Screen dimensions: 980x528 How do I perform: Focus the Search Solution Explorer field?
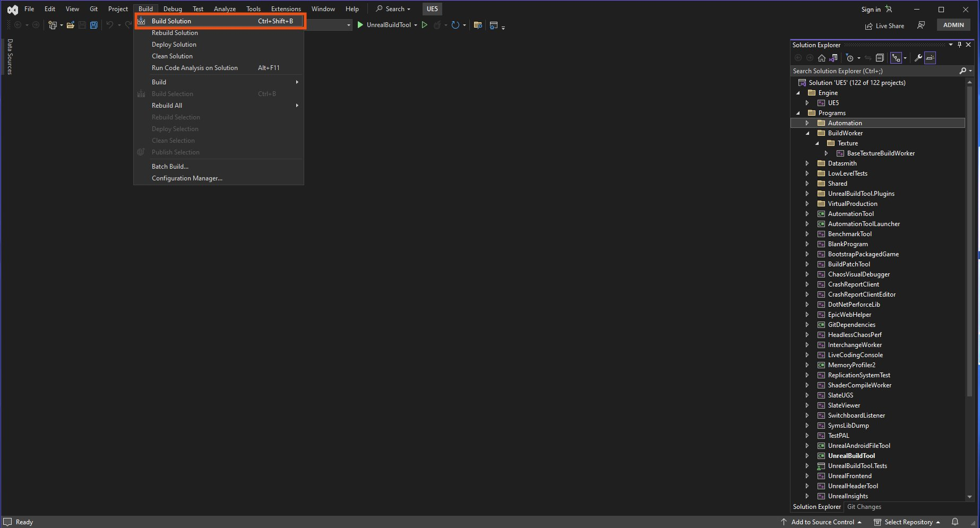[875, 71]
